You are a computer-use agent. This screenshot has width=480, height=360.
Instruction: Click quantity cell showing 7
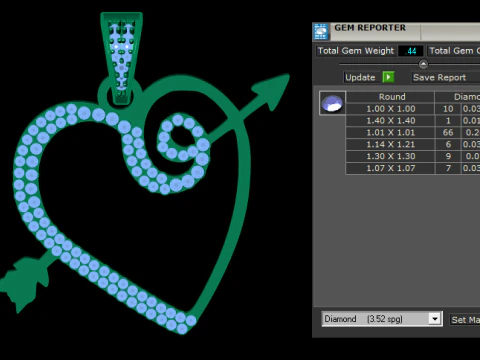pyautogui.click(x=448, y=168)
